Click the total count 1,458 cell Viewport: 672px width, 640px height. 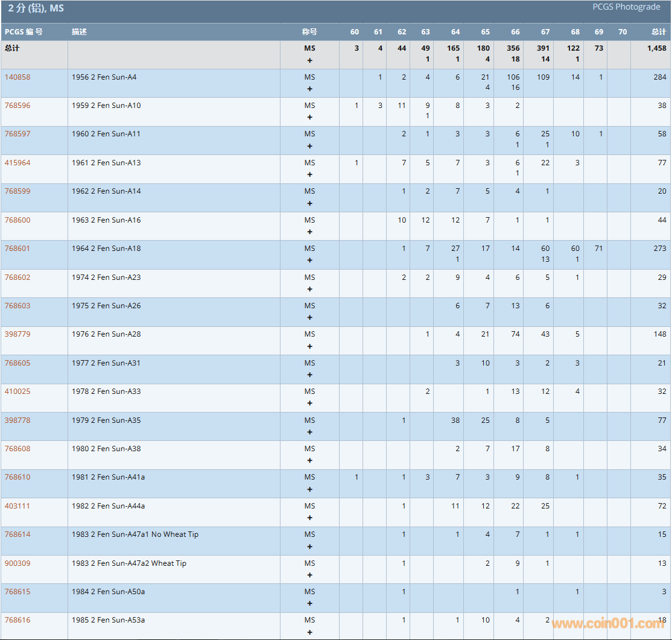coord(656,48)
